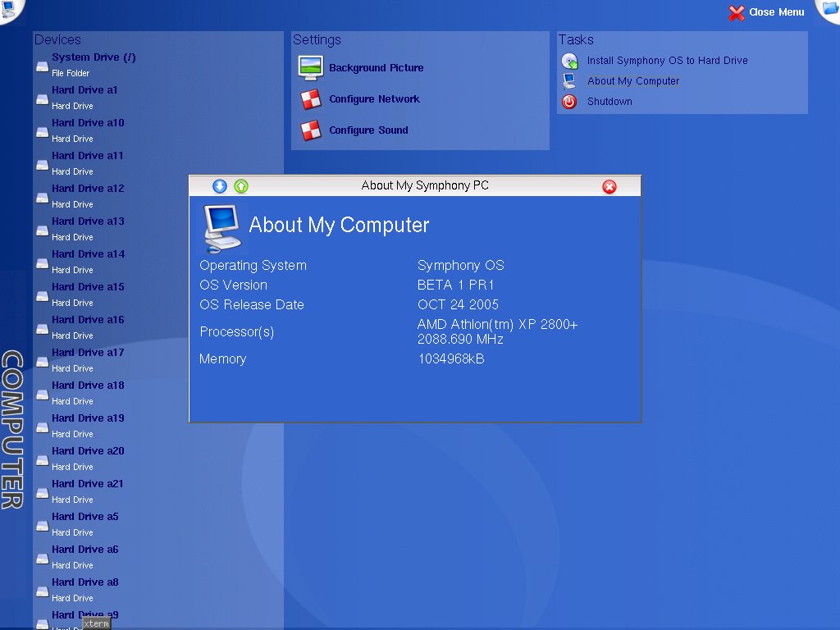Click the System Drive (/) drive icon
The height and width of the screenshot is (630, 840).
coord(43,66)
